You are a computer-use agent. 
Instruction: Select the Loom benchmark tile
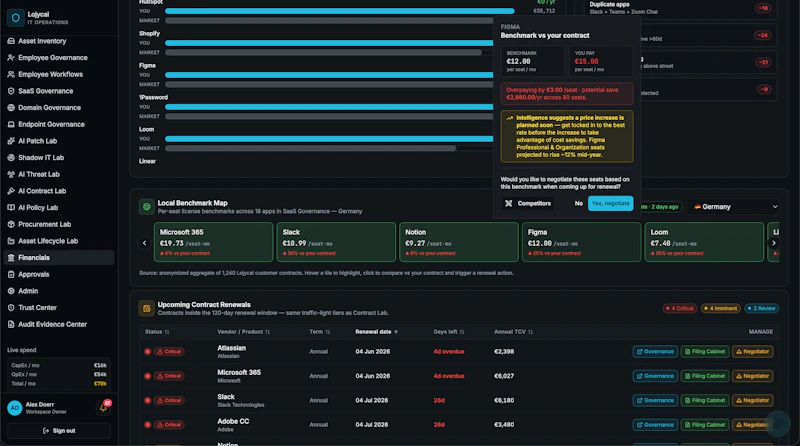[704, 242]
